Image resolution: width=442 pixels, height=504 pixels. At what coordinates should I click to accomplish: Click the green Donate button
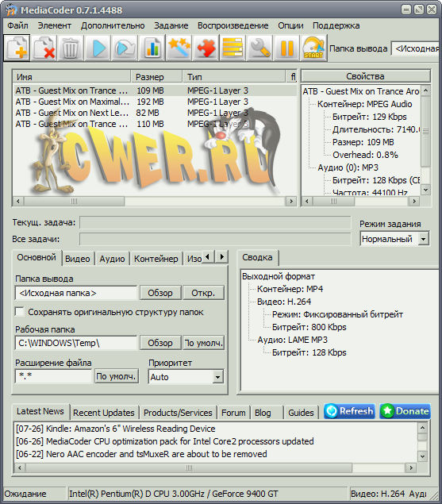tap(405, 411)
